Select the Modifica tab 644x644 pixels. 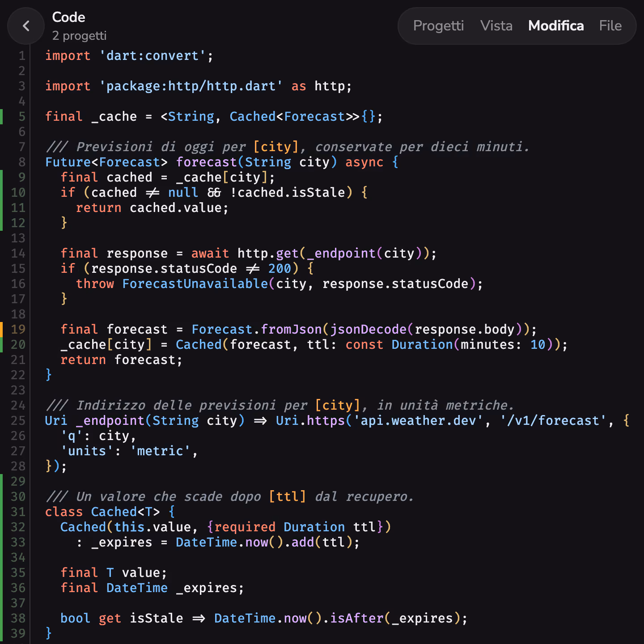(556, 26)
